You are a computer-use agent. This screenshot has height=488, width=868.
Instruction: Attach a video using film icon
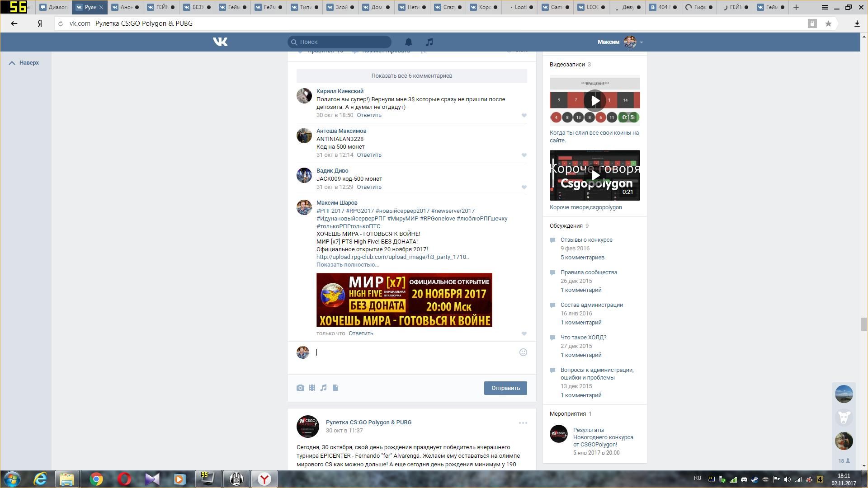[312, 388]
